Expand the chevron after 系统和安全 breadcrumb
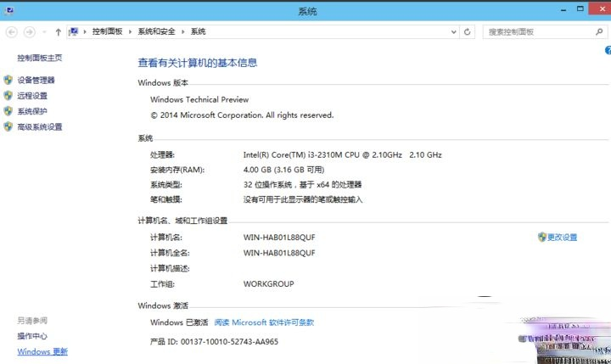 click(182, 32)
